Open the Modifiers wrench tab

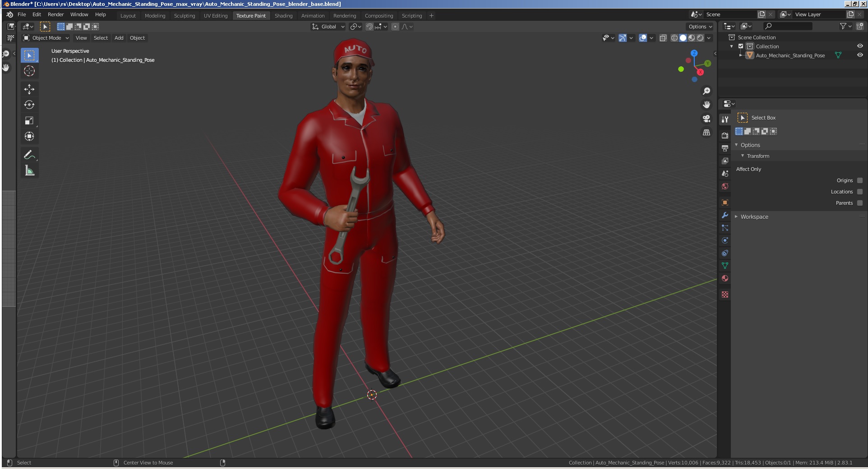[725, 215]
